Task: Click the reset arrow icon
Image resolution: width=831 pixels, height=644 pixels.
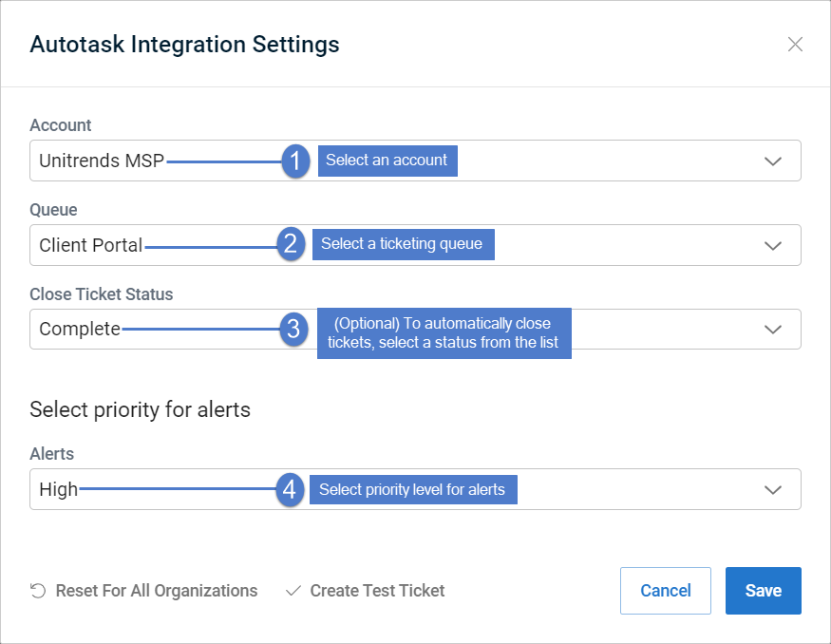Action: point(38,591)
